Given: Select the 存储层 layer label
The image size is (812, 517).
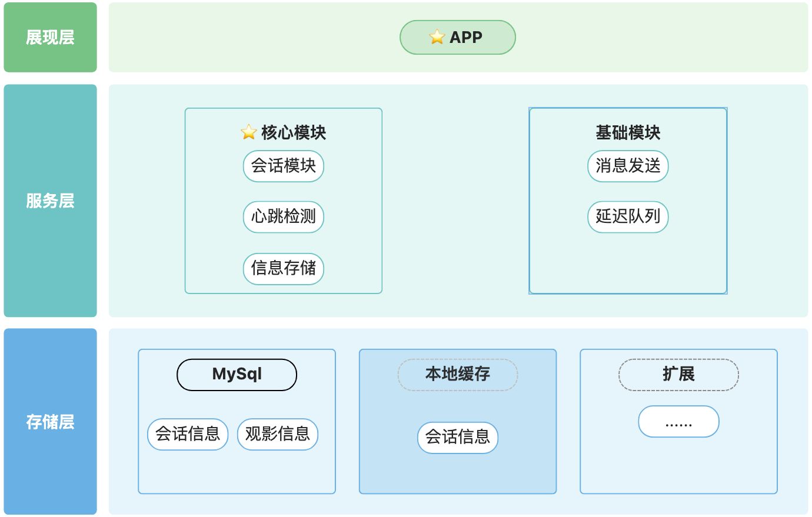Looking at the screenshot, I should coord(50,421).
